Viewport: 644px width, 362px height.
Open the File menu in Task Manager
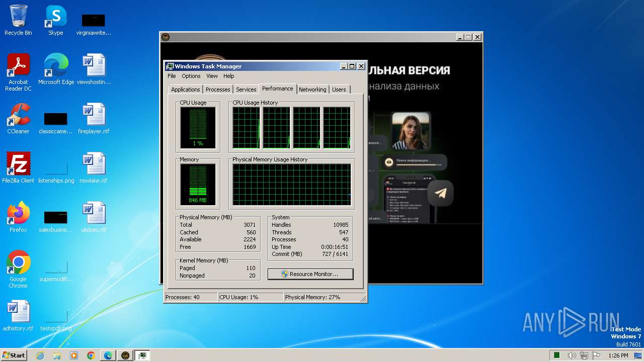pyautogui.click(x=172, y=76)
